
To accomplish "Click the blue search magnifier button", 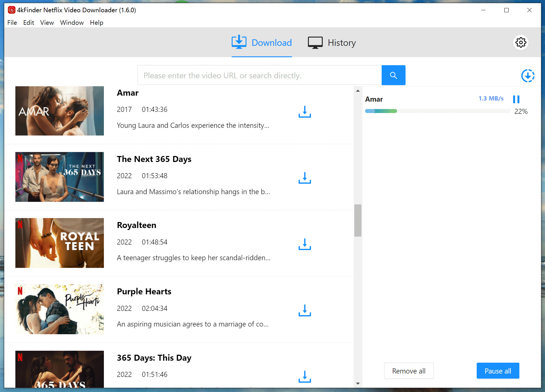I will click(393, 75).
